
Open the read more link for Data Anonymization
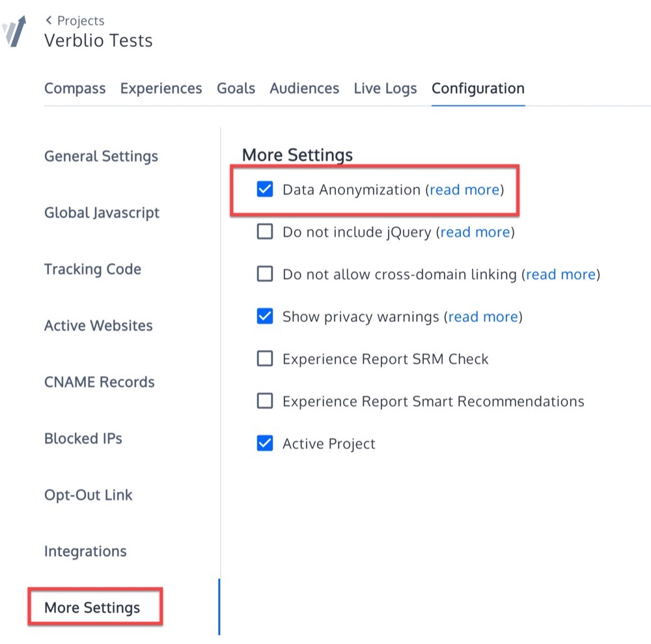pos(465,189)
